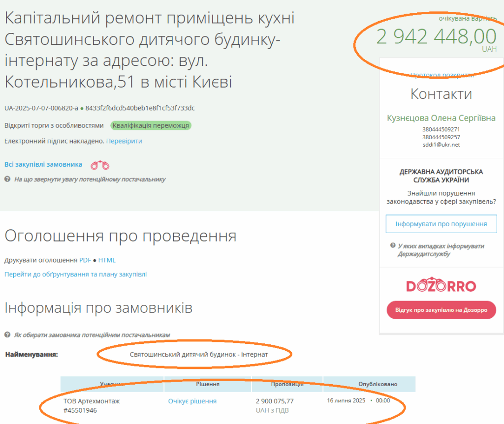Open the Протокол розкриття link
Viewport: 504px width, 424px height.
pyautogui.click(x=441, y=75)
